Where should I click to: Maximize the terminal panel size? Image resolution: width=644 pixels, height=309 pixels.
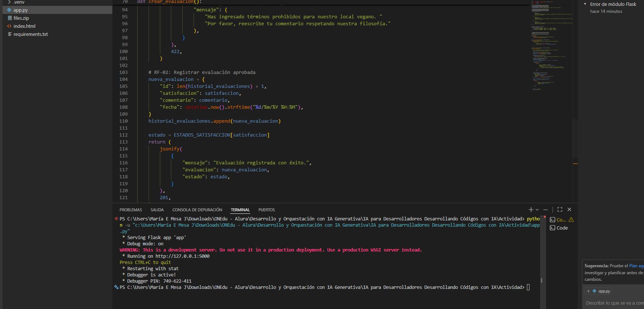(x=559, y=210)
